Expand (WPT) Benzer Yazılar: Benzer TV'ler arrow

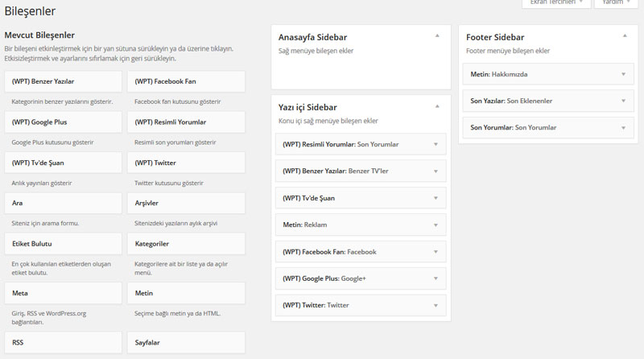click(436, 171)
